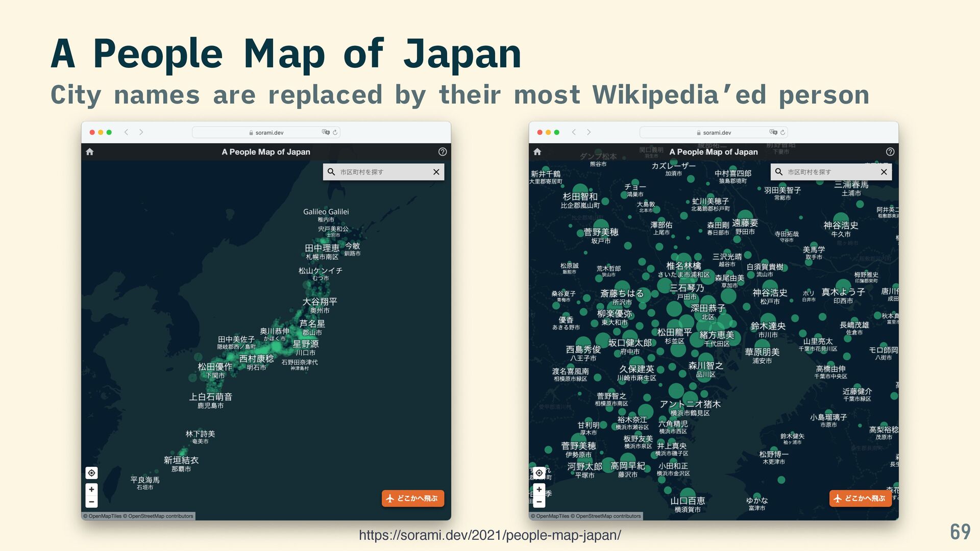Clear right map search with X
This screenshot has width=980, height=551.
[x=884, y=172]
